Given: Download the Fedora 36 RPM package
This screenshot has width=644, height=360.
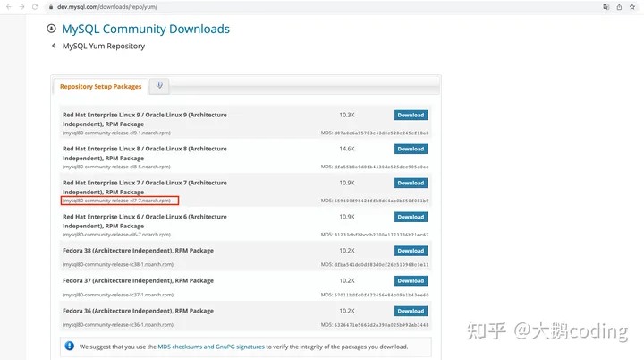Looking at the screenshot, I should [x=411, y=311].
